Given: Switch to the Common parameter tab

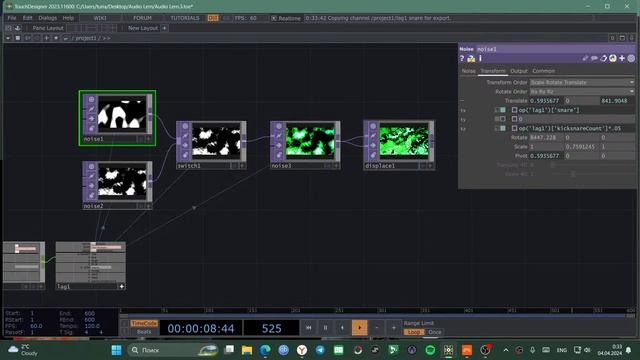Looking at the screenshot, I should click(x=543, y=71).
